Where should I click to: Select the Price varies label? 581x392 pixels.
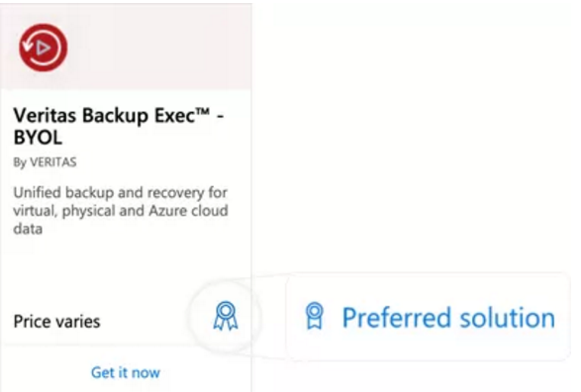56,322
